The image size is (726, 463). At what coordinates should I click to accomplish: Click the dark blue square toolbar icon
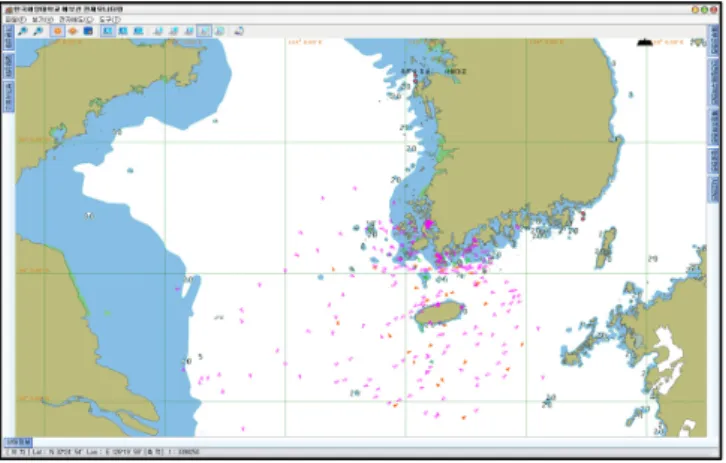pos(88,31)
